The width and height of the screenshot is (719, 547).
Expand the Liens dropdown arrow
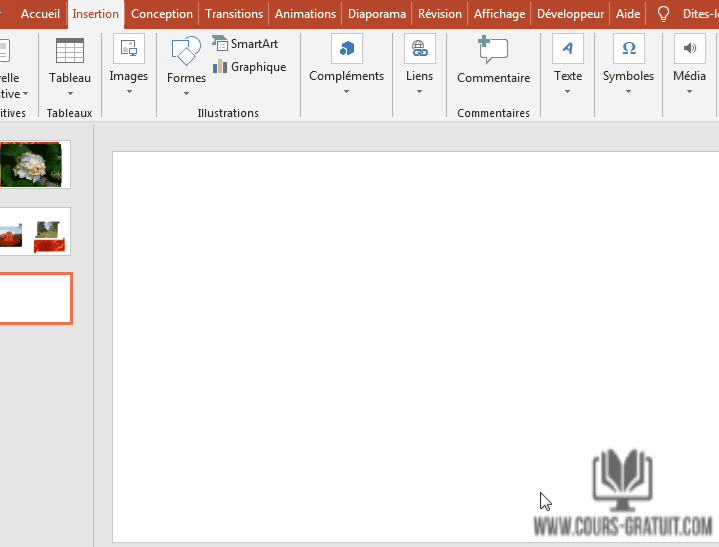(x=419, y=92)
